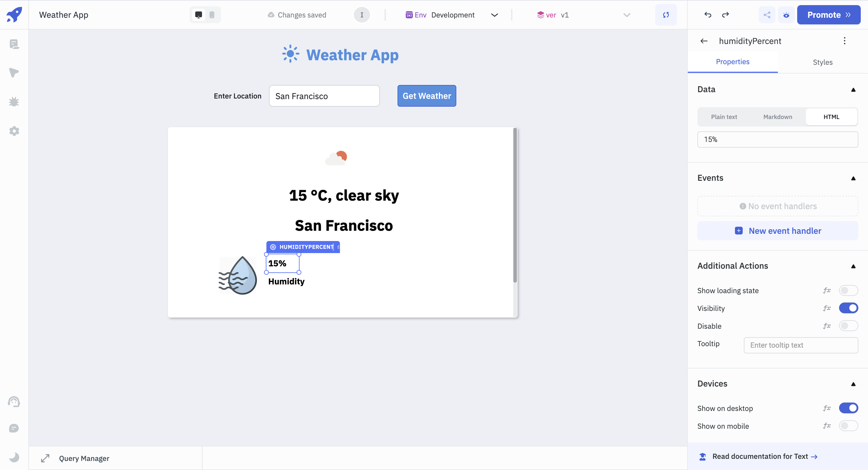The height and width of the screenshot is (470, 868).
Task: Preview the app with eye icon
Action: click(786, 15)
